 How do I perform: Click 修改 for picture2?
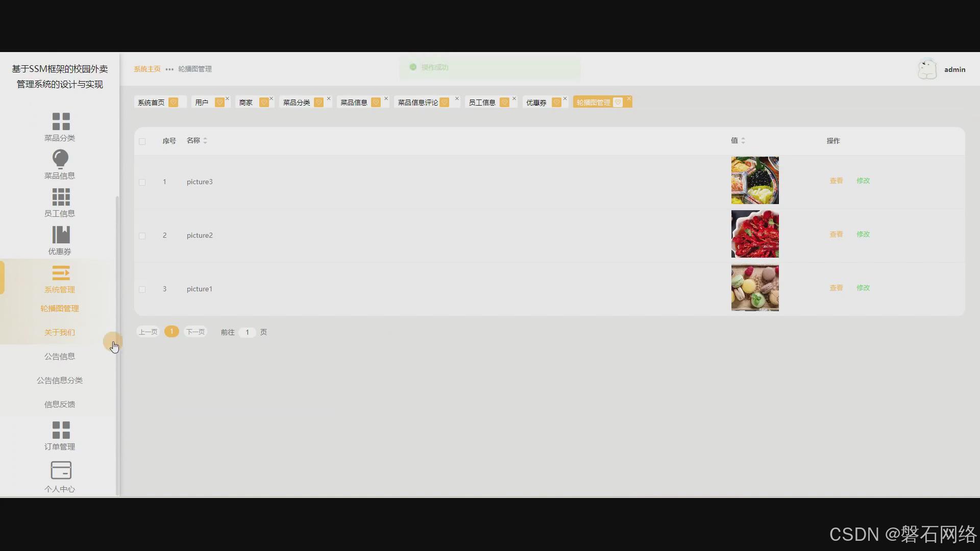coord(863,234)
